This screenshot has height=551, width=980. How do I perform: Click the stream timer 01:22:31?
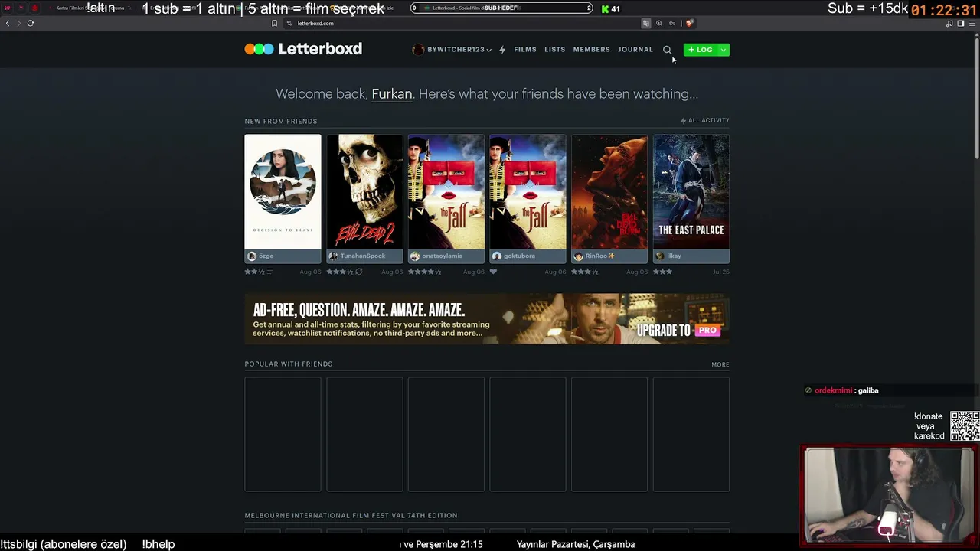tap(943, 11)
